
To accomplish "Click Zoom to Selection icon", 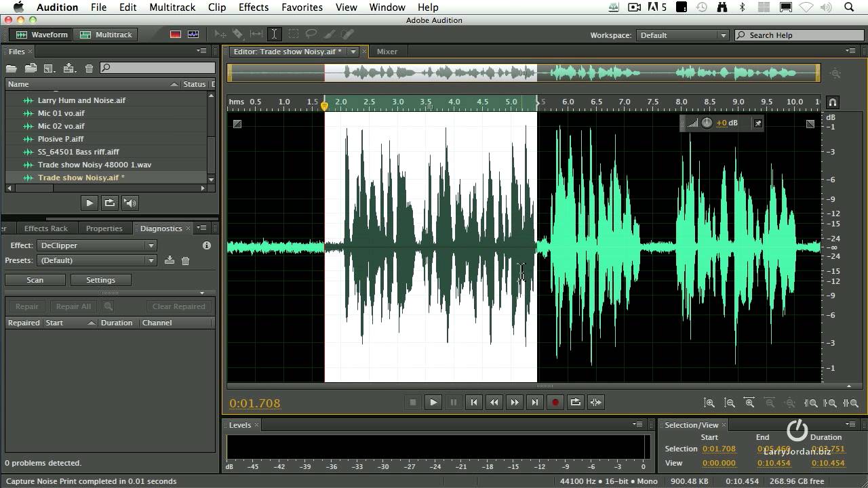I will (850, 403).
